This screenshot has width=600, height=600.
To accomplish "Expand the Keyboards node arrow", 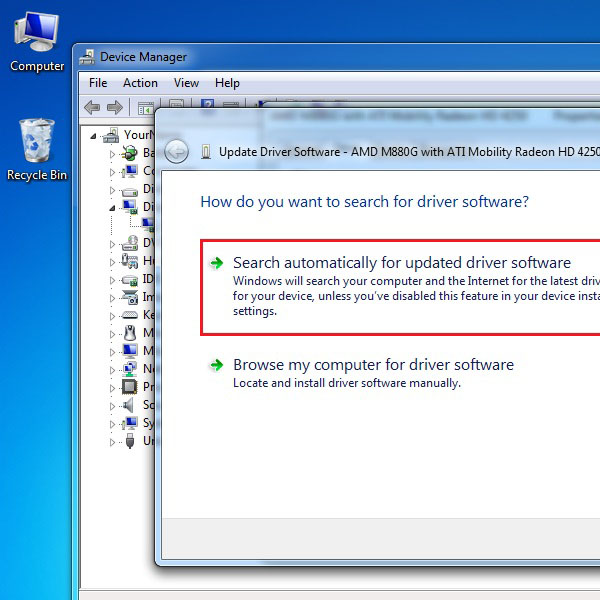I will pos(112,316).
